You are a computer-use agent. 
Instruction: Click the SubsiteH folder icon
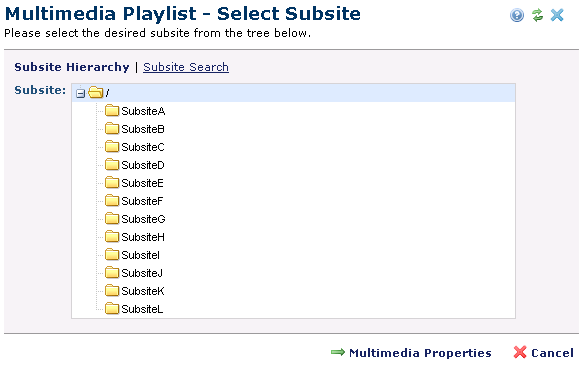(111, 237)
